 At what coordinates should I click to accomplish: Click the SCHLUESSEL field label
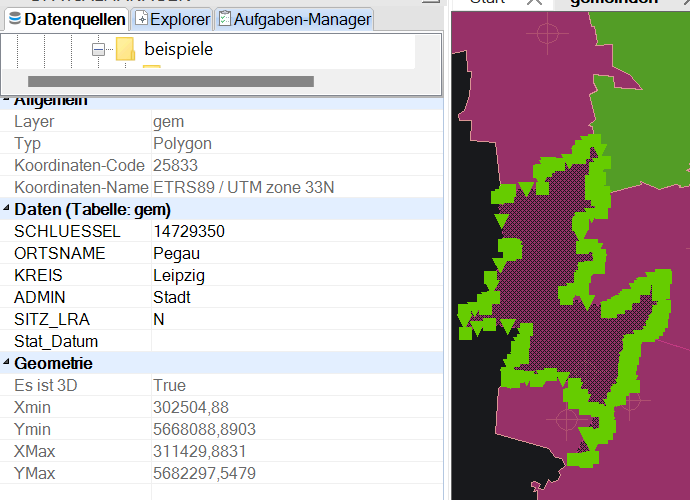[x=67, y=231]
